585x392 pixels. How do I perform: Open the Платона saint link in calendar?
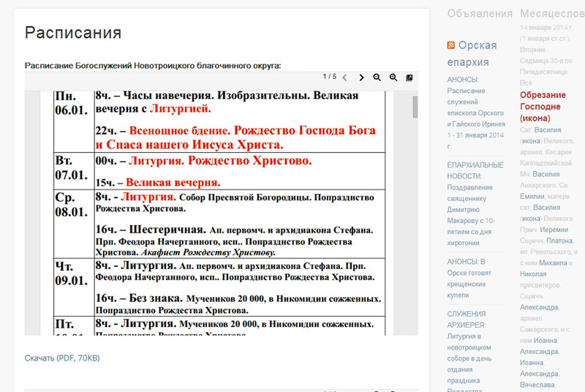(x=559, y=239)
